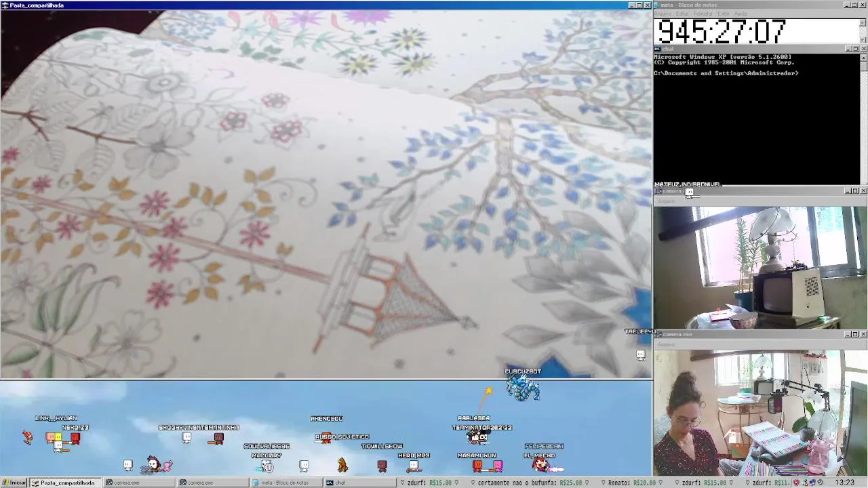868x488 pixels.
Task: Activate Pasta_compartilhada taskbar button
Action: click(65, 483)
